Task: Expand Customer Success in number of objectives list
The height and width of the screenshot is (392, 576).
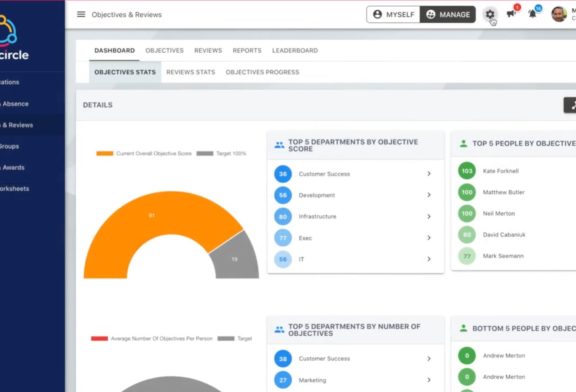Action: click(x=355, y=358)
